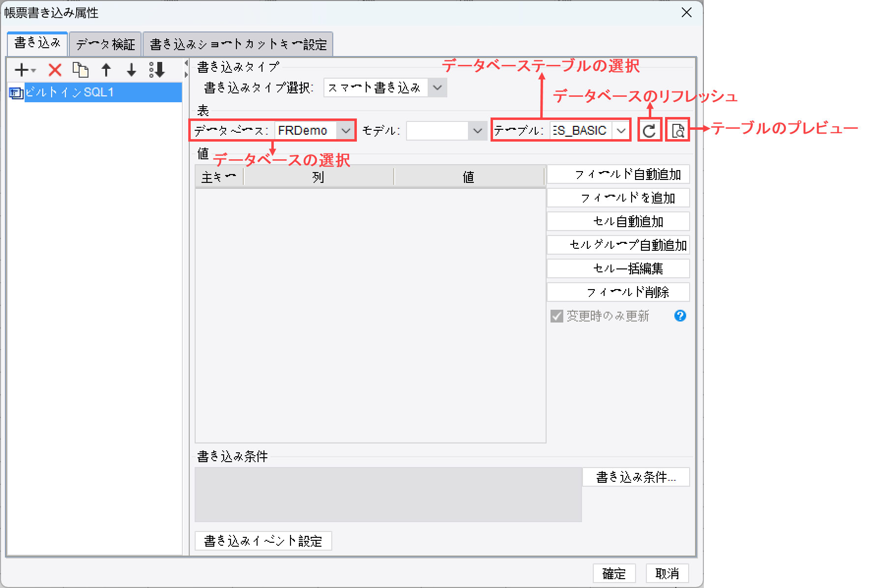871x588 pixels.
Task: Cancel with 取消 button
Action: click(x=667, y=573)
